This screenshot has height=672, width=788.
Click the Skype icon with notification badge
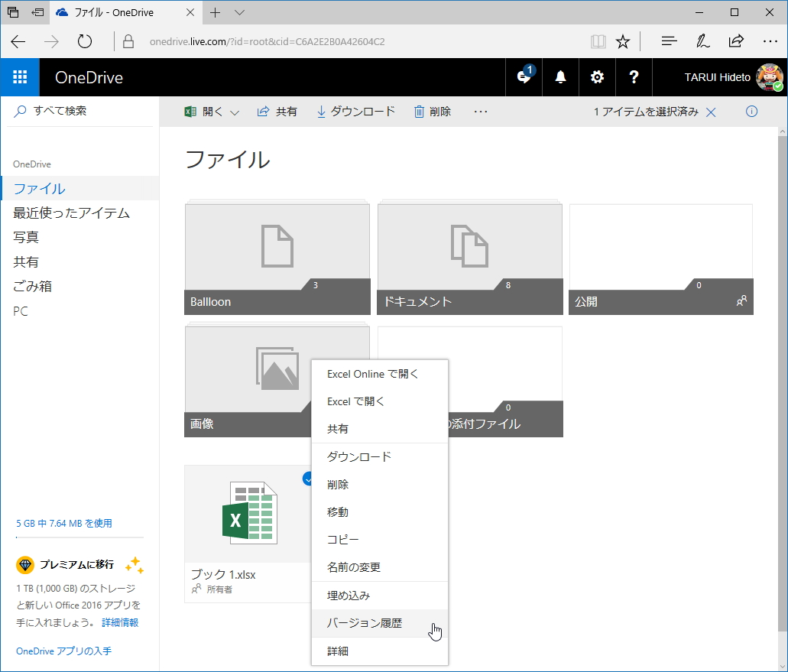coord(524,77)
